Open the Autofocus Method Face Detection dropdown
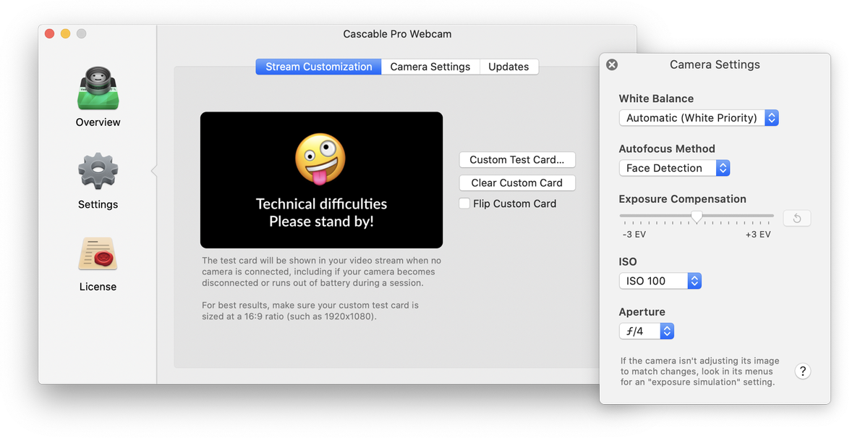Screen dimensions: 868x441 tap(675, 168)
